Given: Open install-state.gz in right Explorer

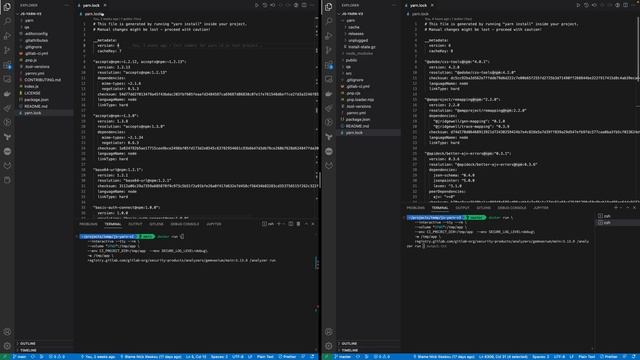Looking at the screenshot, I should click(x=362, y=47).
